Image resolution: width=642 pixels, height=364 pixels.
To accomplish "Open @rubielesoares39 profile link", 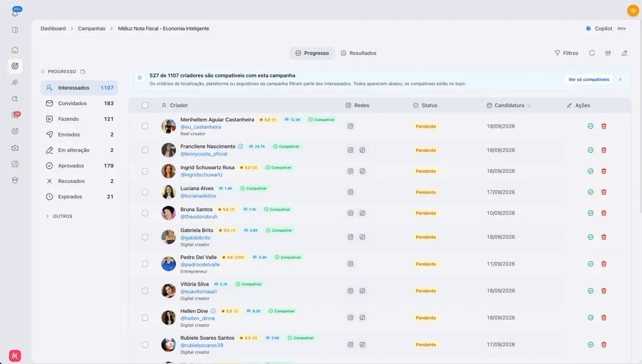I will [202, 346].
